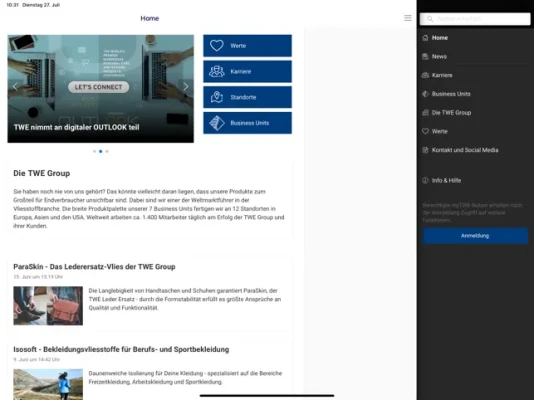The height and width of the screenshot is (400, 534).
Task: Open News in the side menu
Action: (x=439, y=57)
